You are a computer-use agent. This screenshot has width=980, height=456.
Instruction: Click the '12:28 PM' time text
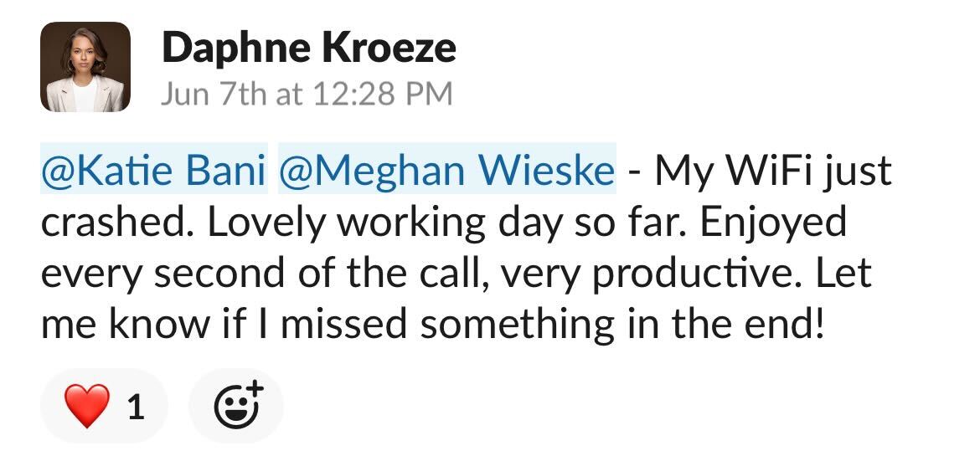(x=384, y=95)
